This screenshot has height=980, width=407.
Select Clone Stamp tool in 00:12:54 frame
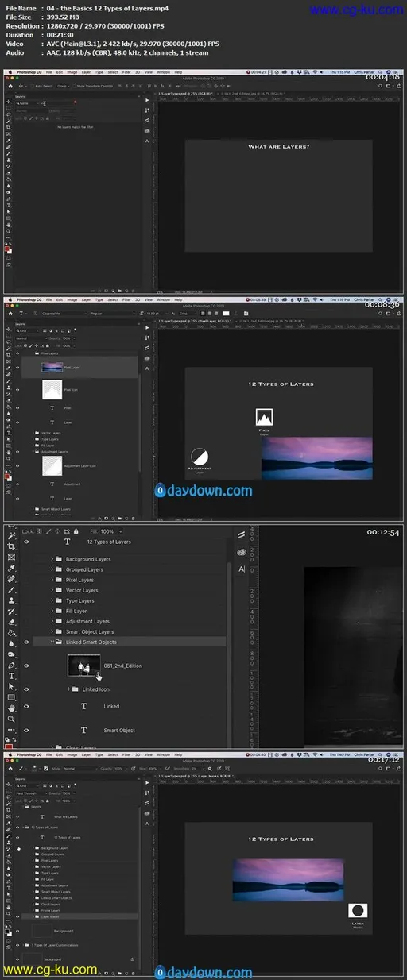click(11, 600)
